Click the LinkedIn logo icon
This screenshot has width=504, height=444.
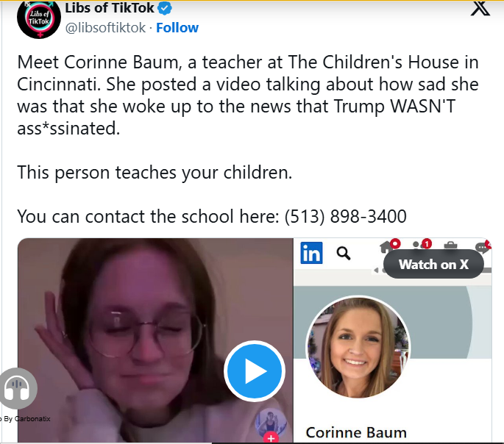pos(311,253)
